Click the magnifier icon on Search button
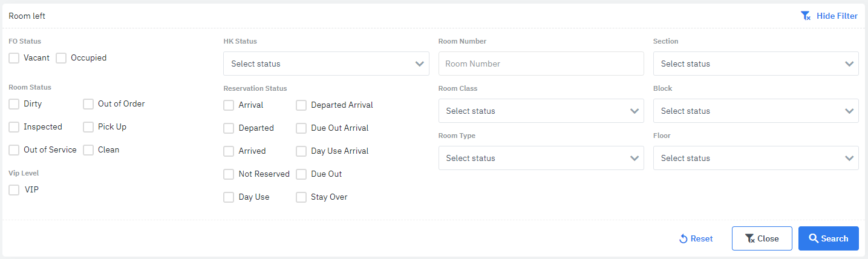Image resolution: width=868 pixels, height=259 pixels. [x=814, y=238]
